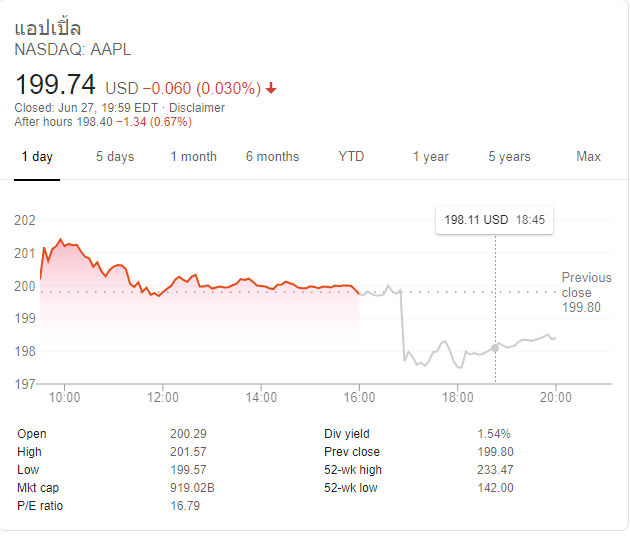Open the 1 month chart range
630x538 pixels.
coord(194,157)
